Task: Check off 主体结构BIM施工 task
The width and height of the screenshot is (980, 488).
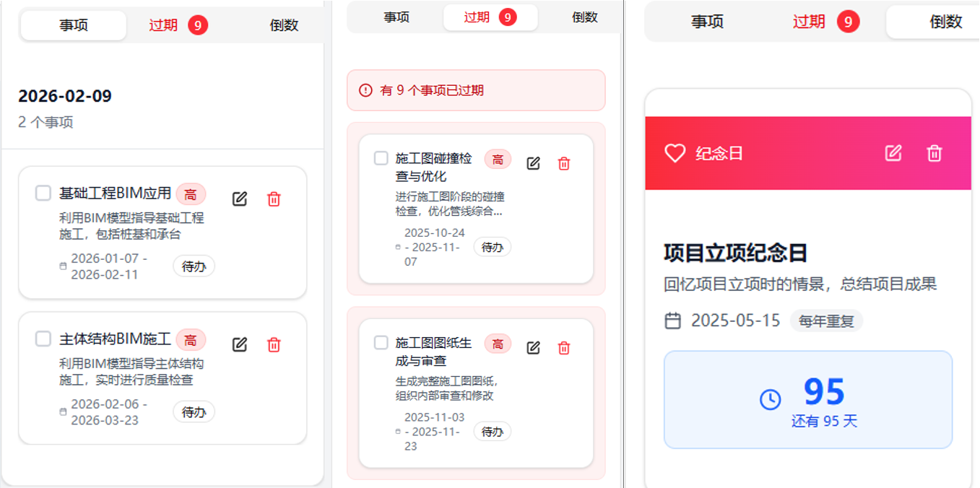Action: [43, 339]
